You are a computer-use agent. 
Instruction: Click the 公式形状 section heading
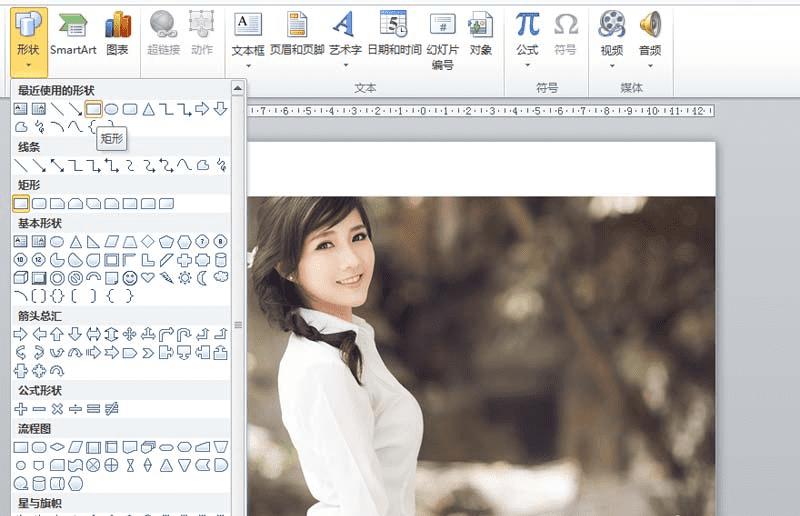[40, 390]
